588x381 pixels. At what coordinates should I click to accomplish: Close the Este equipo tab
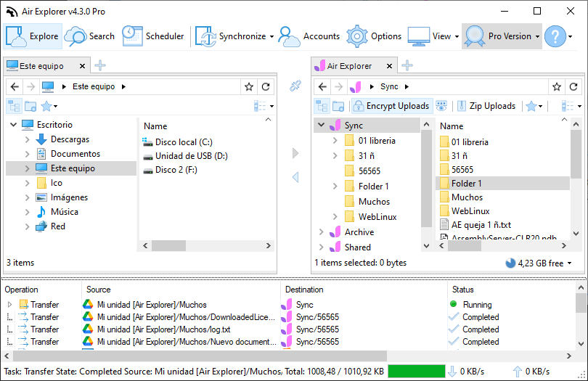(x=82, y=66)
